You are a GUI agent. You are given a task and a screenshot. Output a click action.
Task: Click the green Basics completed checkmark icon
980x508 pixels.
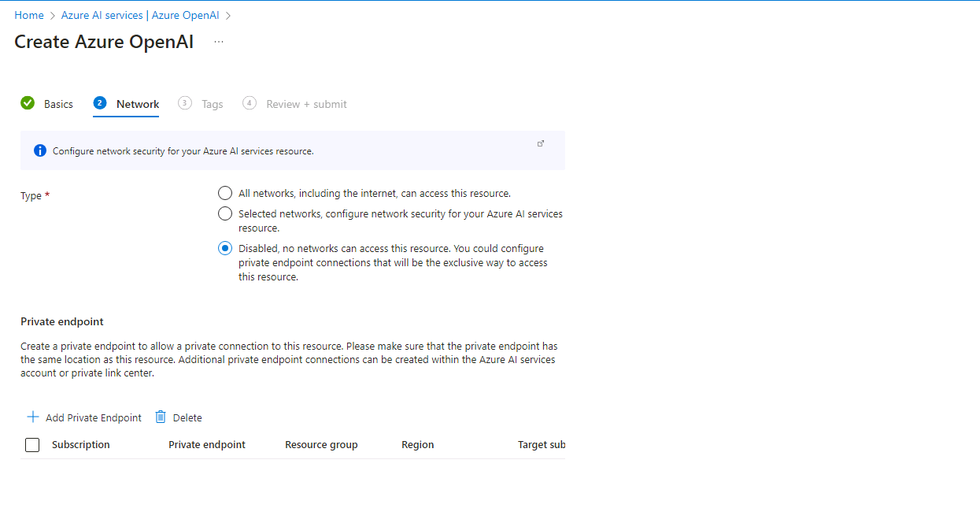click(28, 103)
